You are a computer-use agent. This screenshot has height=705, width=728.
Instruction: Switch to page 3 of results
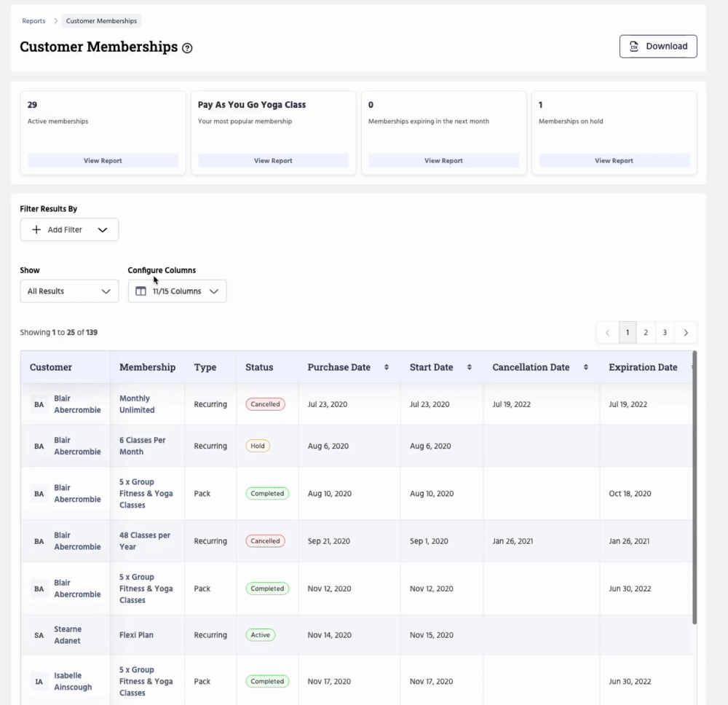click(665, 333)
